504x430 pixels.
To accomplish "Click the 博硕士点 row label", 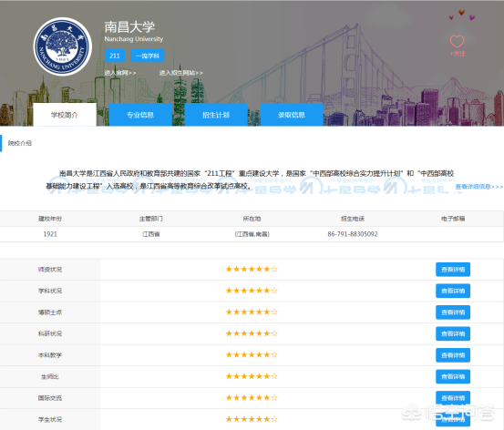I will click(x=50, y=312).
